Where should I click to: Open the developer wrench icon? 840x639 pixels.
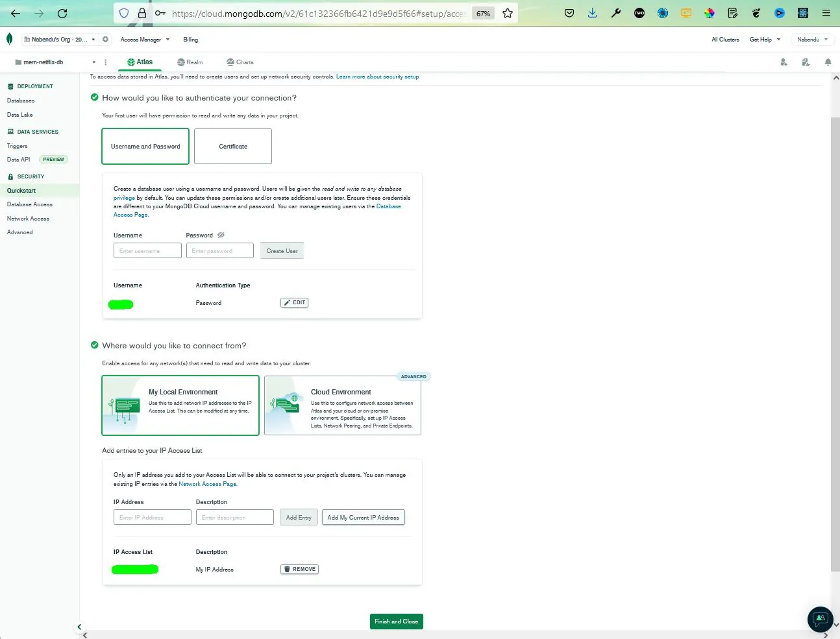pyautogui.click(x=616, y=13)
